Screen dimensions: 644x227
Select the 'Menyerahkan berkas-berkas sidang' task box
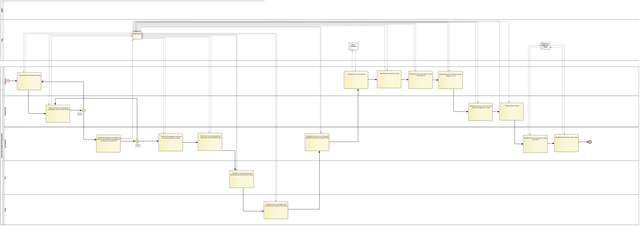(x=29, y=81)
